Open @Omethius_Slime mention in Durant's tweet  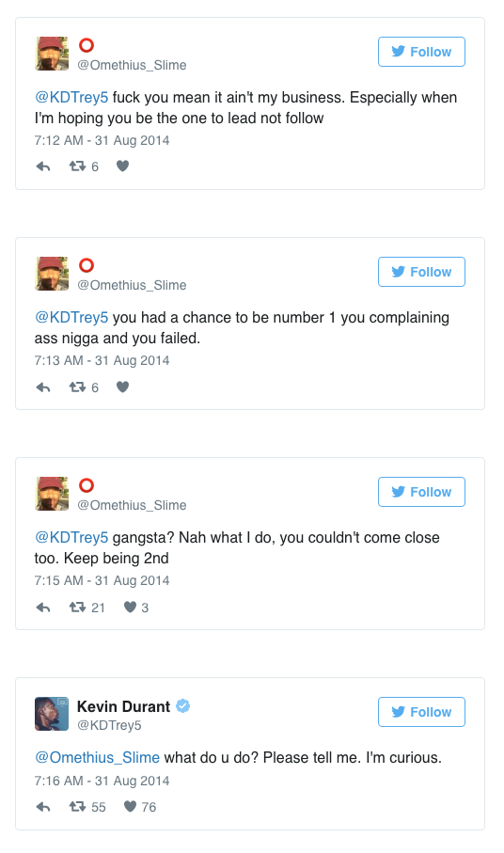click(x=97, y=757)
